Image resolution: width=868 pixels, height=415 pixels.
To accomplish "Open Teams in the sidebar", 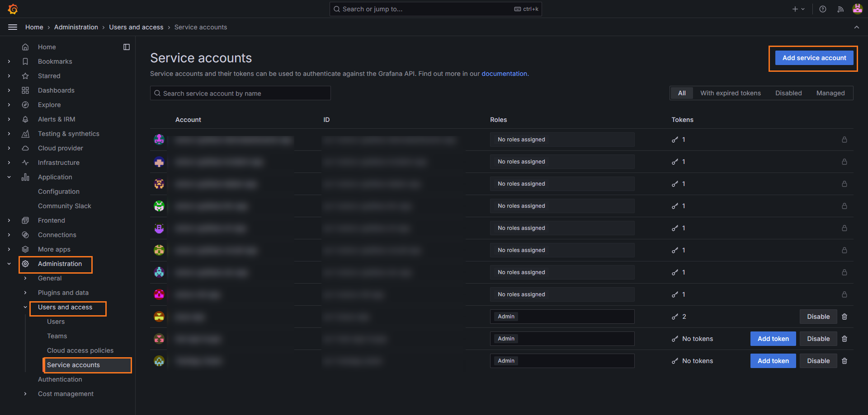I will coord(57,336).
